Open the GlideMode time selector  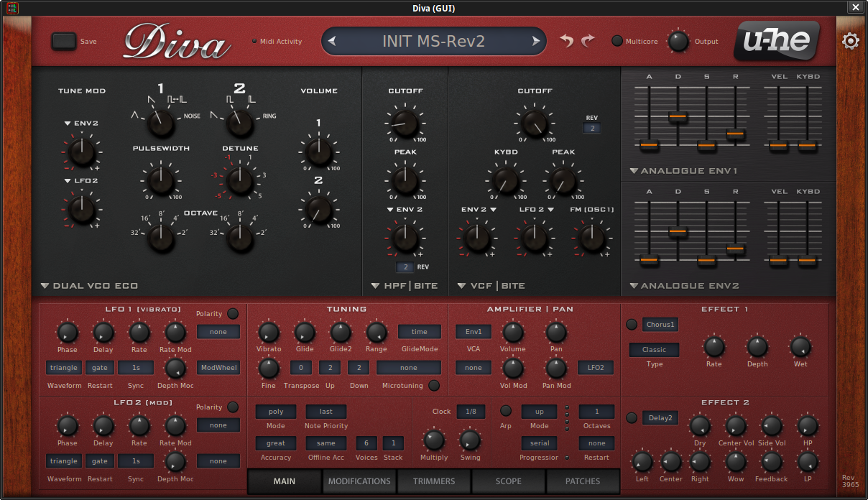(420, 332)
